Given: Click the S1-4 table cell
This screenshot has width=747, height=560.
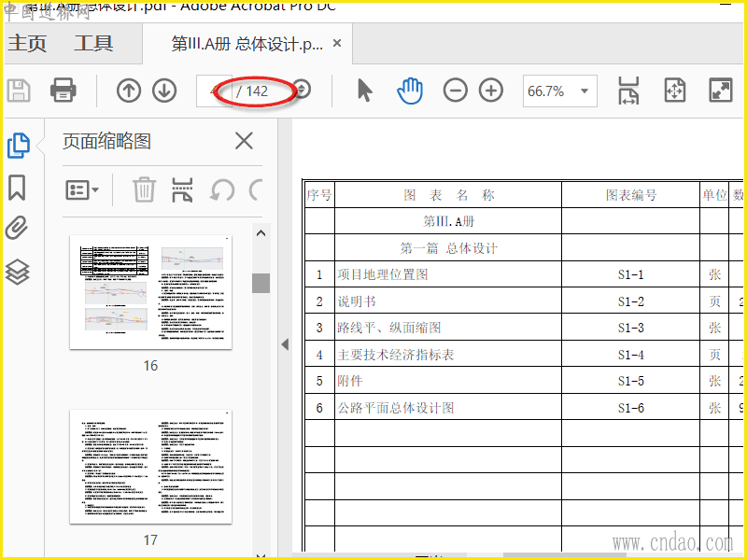Looking at the screenshot, I should tap(631, 355).
